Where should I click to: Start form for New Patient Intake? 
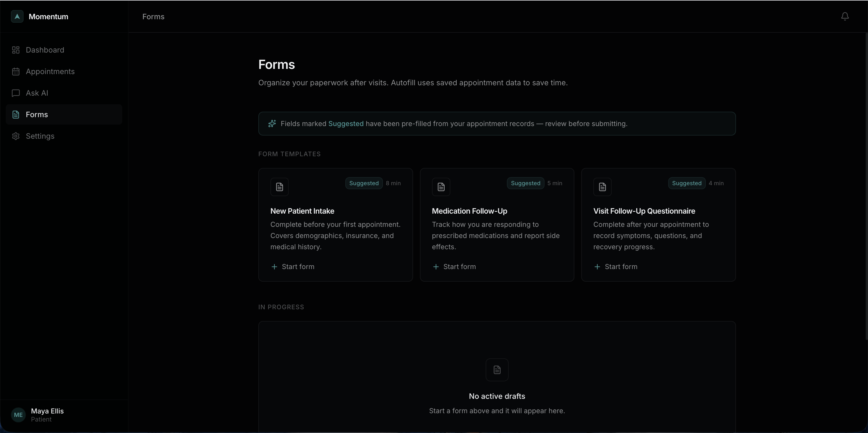(293, 266)
